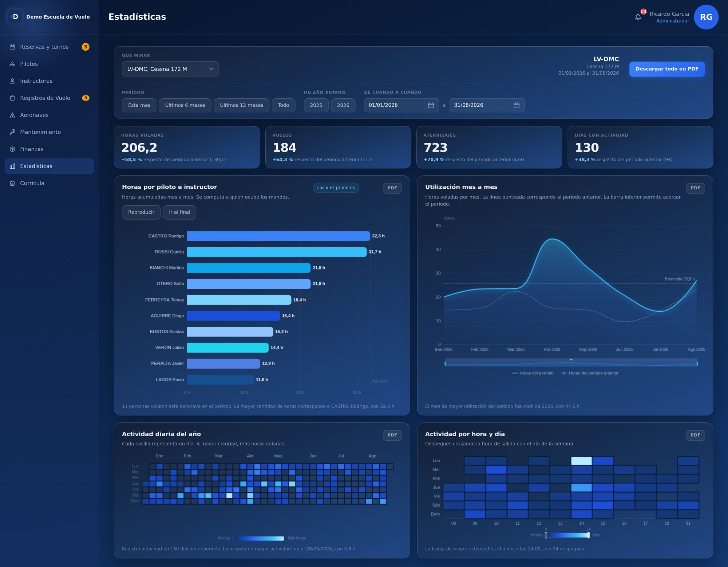Click the Curricula sidebar icon
Image resolution: width=728 pixels, height=567 pixels.
(12, 183)
